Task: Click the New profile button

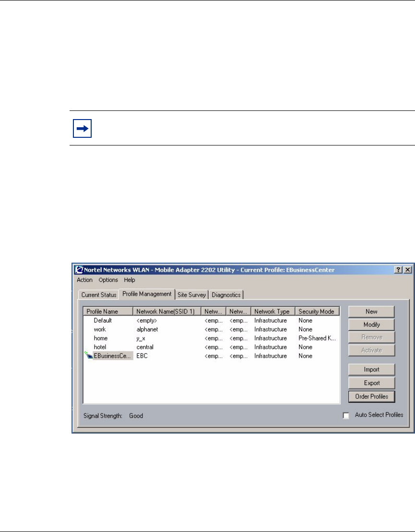Action: click(x=371, y=312)
